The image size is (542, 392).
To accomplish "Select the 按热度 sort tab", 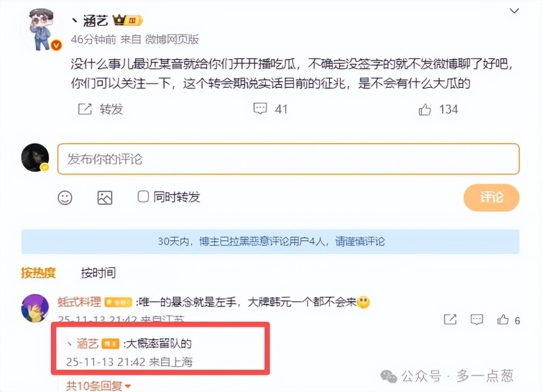I will point(38,273).
